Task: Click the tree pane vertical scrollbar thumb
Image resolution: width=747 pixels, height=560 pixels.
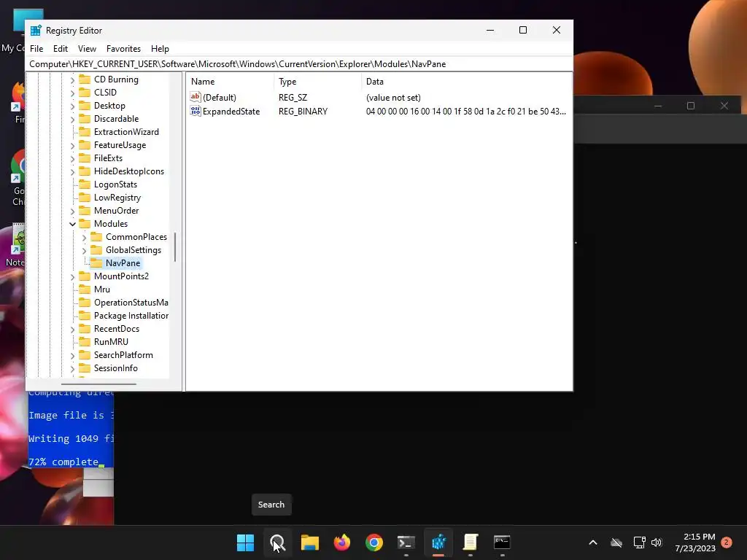Action: (175, 246)
